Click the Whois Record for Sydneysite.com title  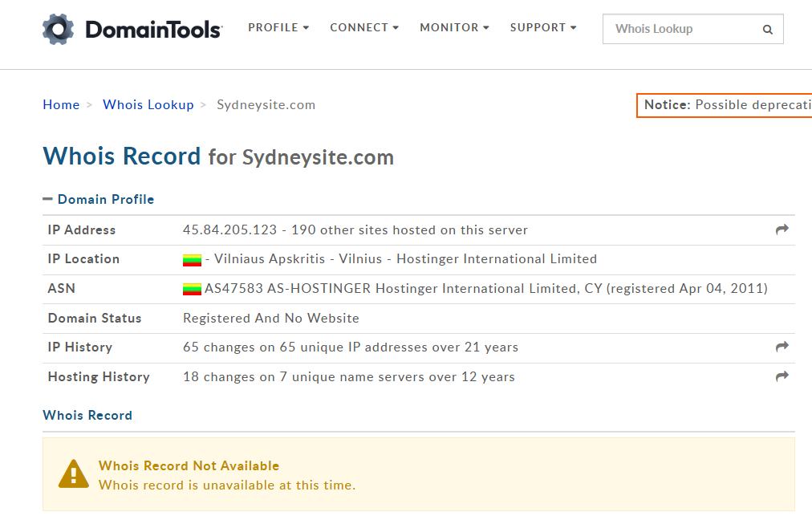click(218, 156)
